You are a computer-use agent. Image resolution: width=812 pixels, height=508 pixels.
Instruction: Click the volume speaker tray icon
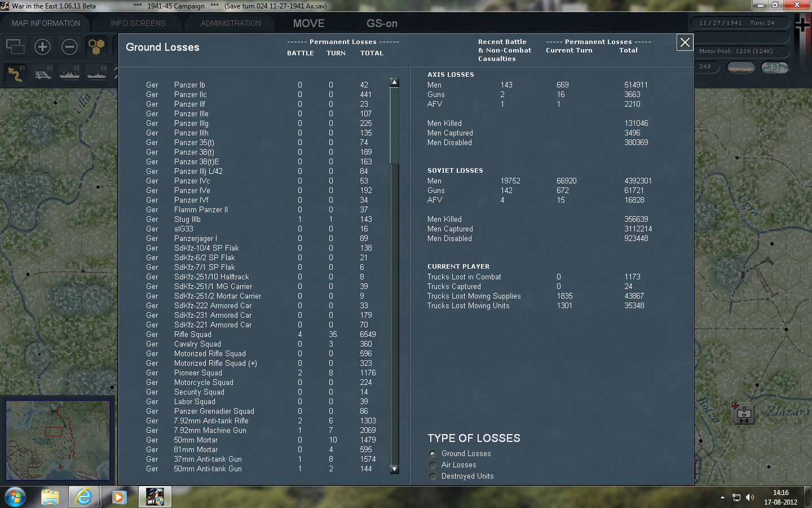coord(750,497)
